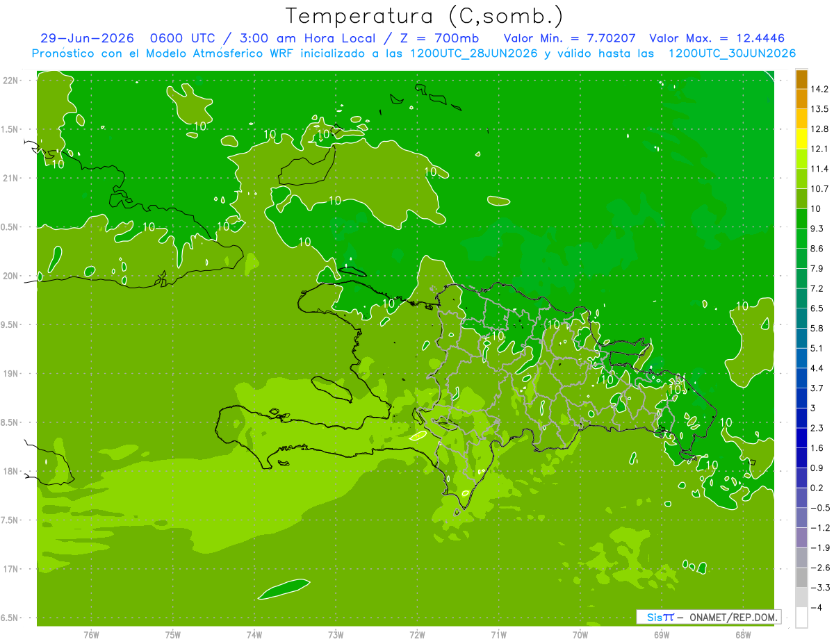Click the '22N' latitude label
Image resolution: width=834 pixels, height=644 pixels.
coord(10,81)
